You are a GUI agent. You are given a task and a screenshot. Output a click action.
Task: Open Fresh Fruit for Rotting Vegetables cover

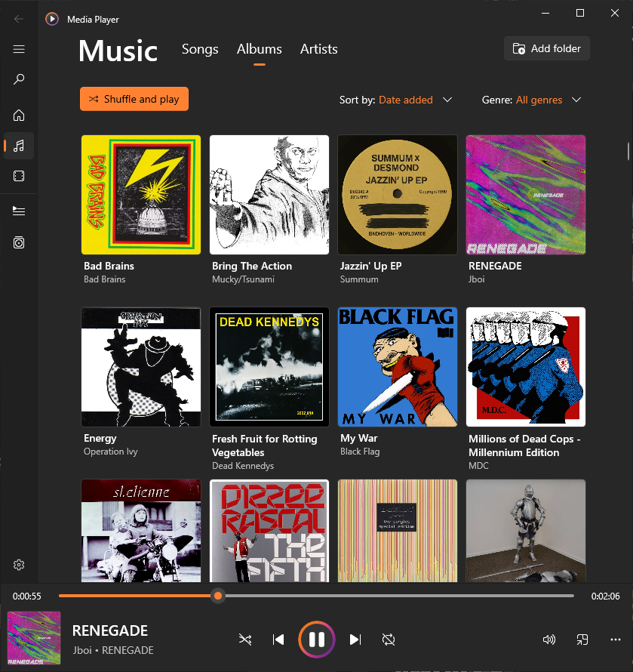tap(269, 367)
